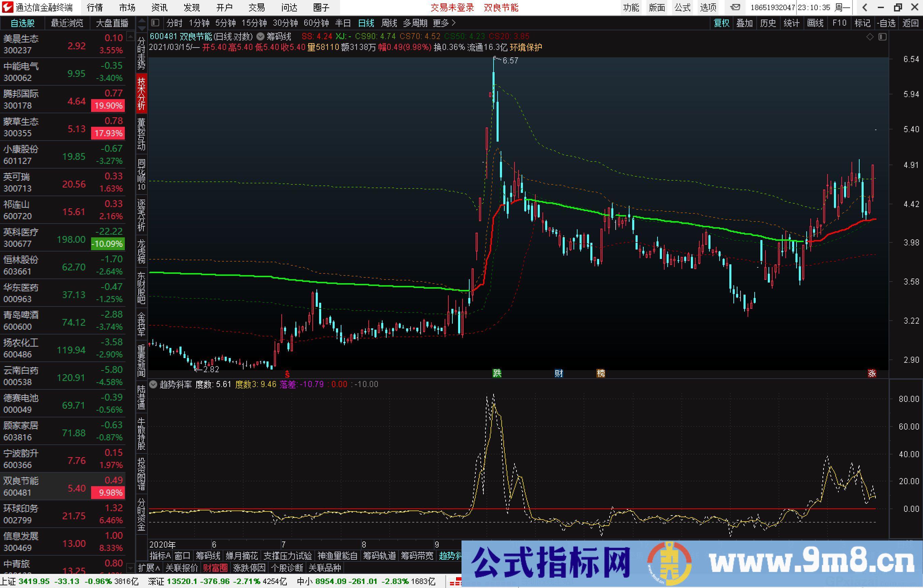Expand 更多 period options
Image resolution: width=923 pixels, height=588 pixels.
[444, 23]
